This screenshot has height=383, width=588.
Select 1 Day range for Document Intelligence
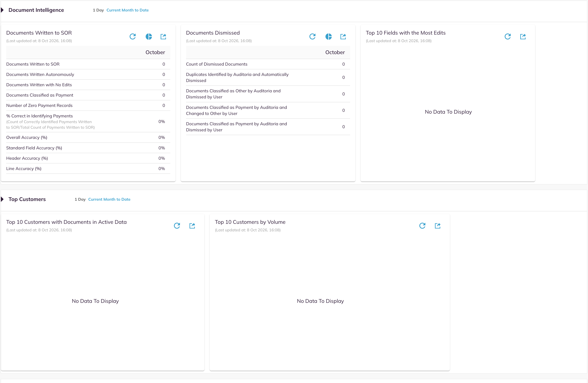click(x=98, y=10)
